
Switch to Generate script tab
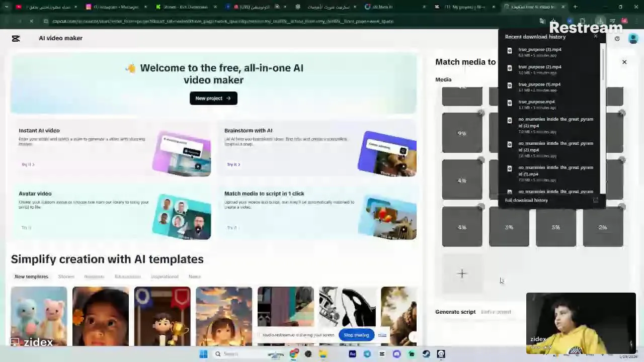(455, 312)
